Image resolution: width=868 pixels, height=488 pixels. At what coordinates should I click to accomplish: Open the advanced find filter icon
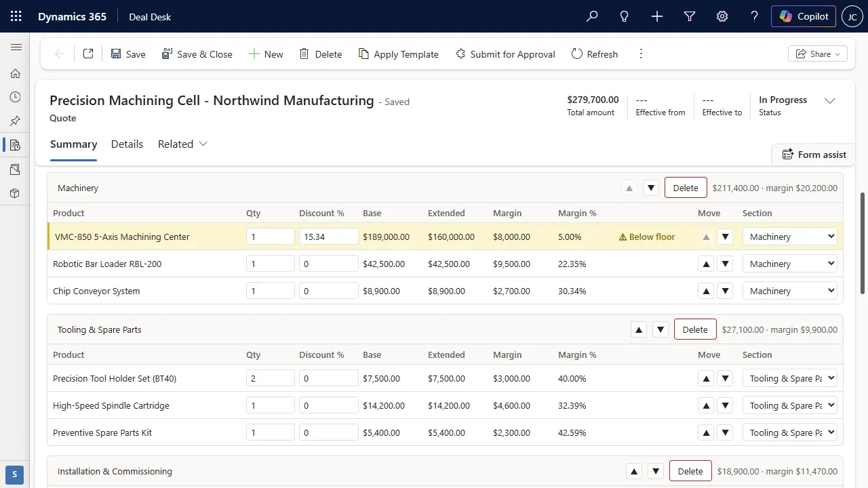(690, 16)
